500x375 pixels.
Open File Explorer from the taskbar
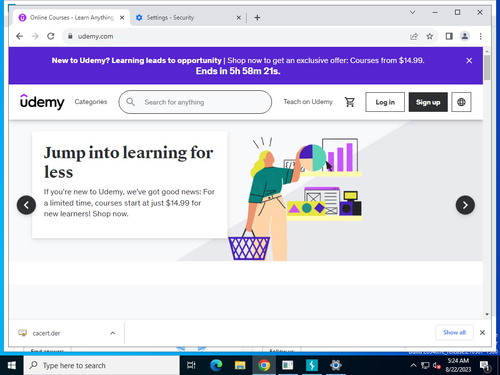point(240,365)
